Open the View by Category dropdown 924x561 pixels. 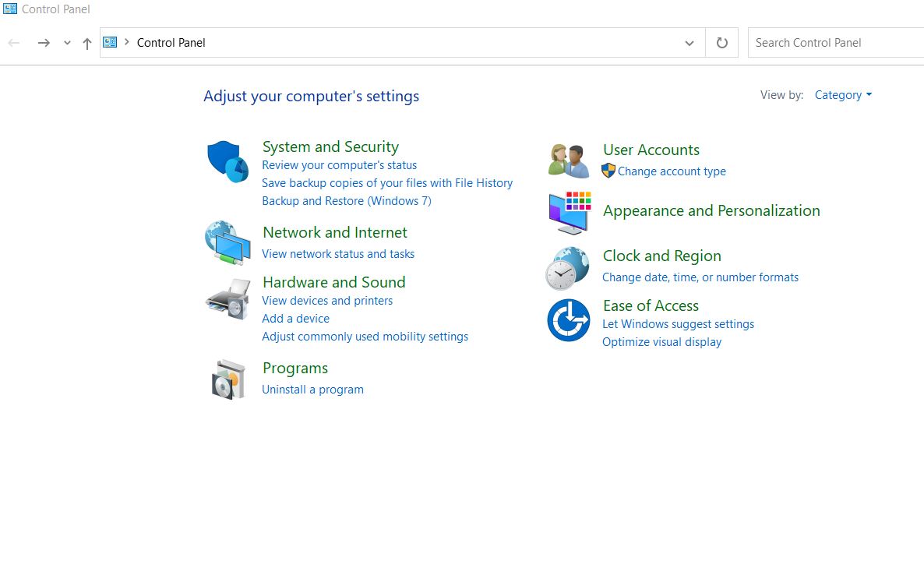point(843,95)
